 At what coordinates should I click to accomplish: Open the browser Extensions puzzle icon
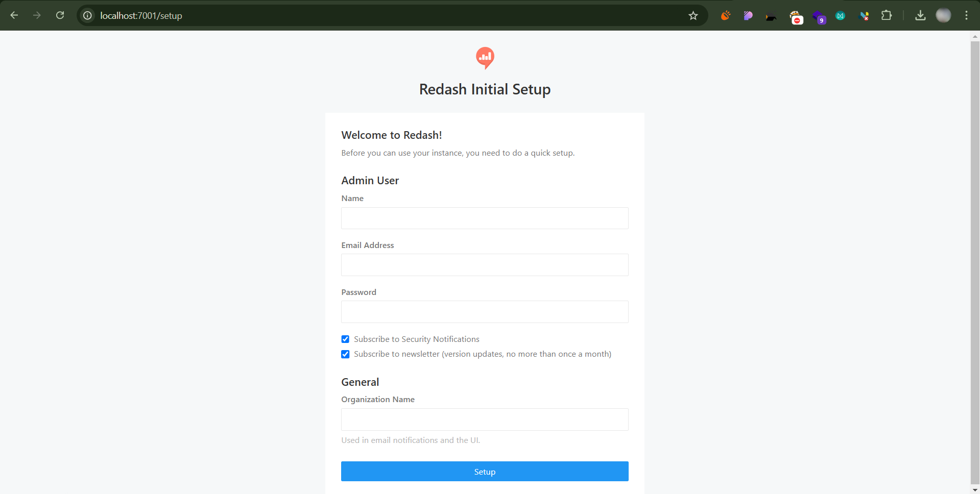click(887, 16)
